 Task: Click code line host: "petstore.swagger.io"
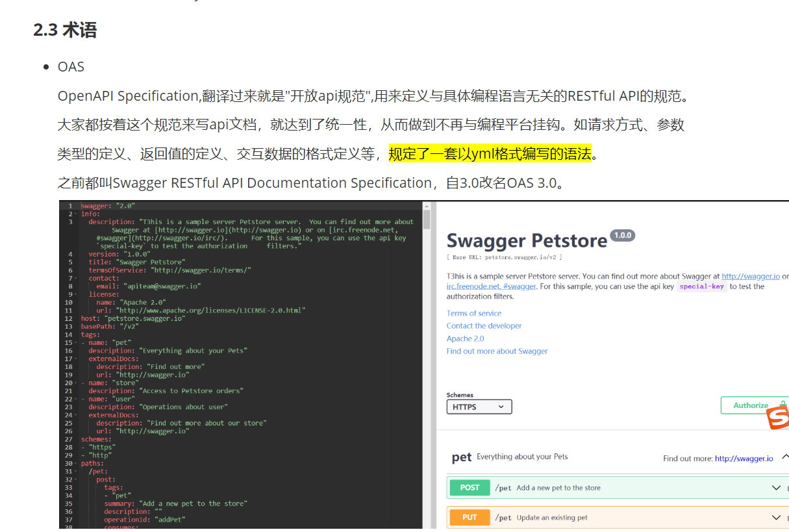point(133,318)
